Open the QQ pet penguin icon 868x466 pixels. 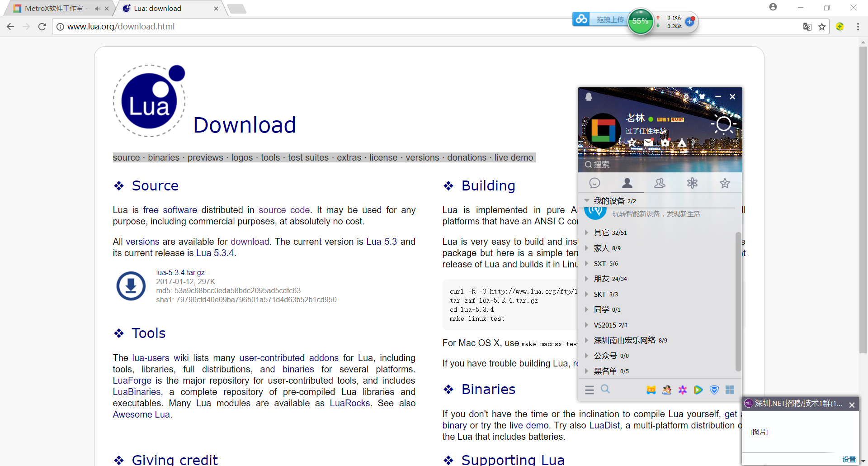point(667,390)
